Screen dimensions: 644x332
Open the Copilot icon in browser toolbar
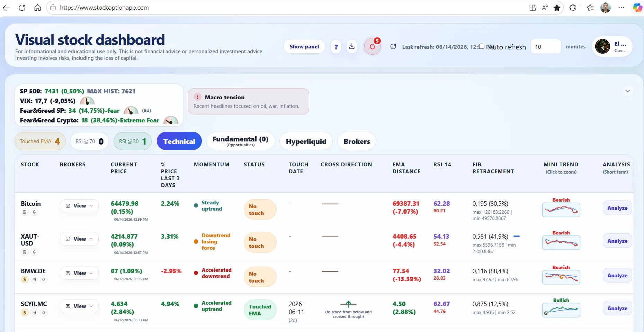coord(637,8)
